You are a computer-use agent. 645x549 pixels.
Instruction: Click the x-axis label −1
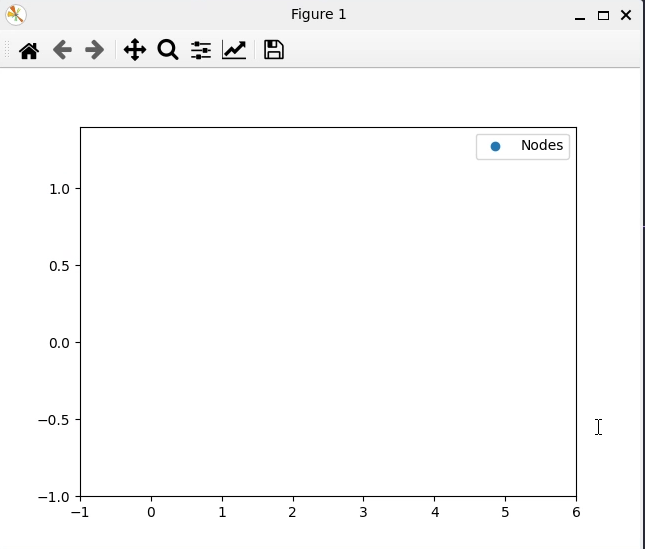[x=80, y=513]
